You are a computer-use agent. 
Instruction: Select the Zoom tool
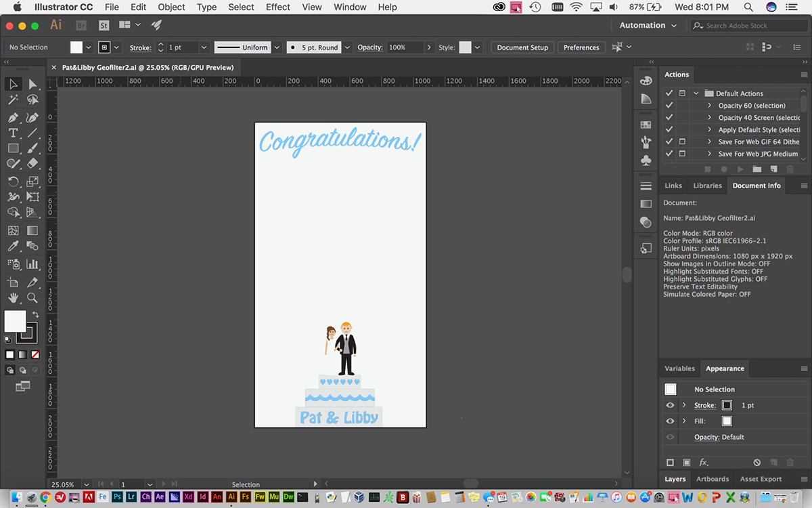pos(32,298)
